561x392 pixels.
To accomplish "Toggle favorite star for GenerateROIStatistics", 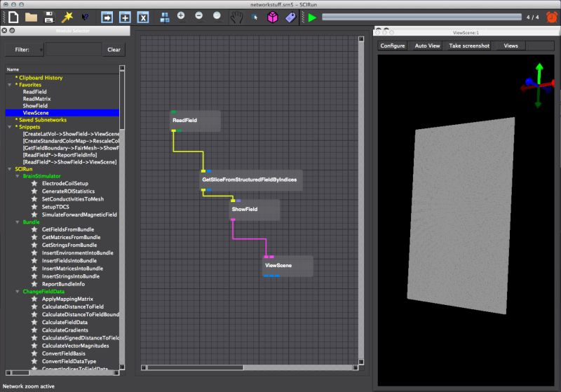I will coord(34,191).
